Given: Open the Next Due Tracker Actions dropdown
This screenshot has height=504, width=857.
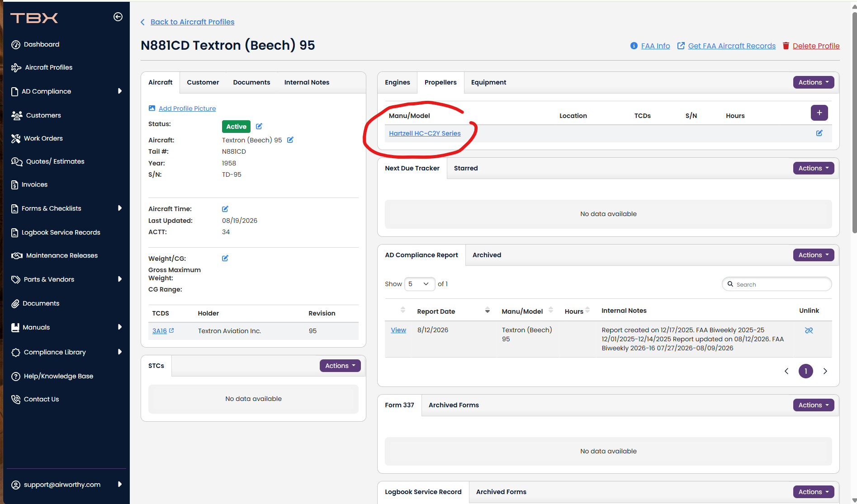Looking at the screenshot, I should (814, 168).
